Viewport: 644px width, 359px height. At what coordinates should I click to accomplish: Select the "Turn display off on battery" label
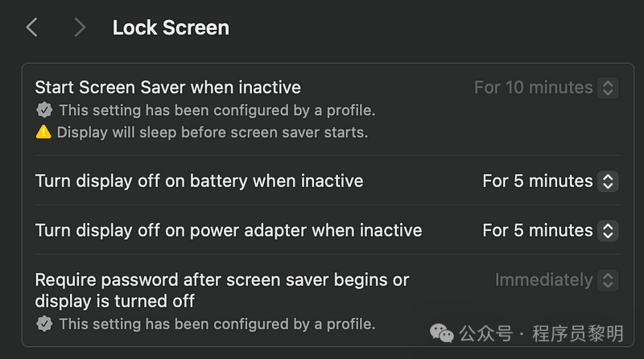pos(199,181)
